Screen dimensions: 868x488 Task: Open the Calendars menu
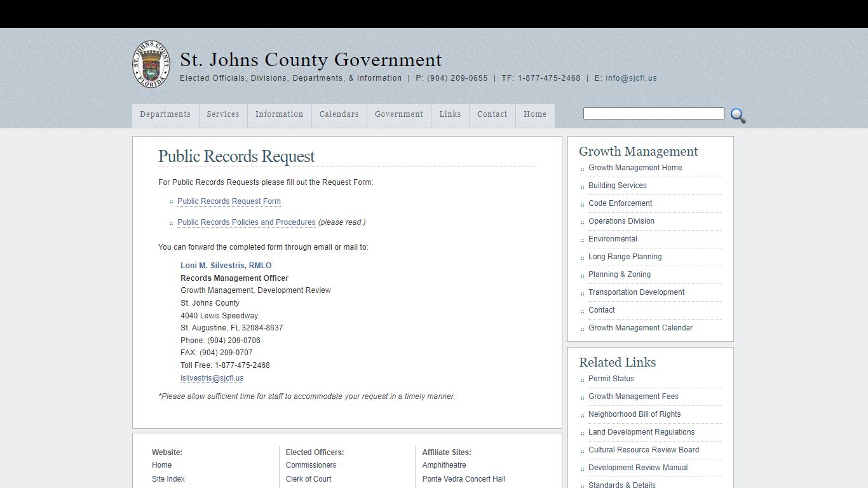tap(339, 115)
